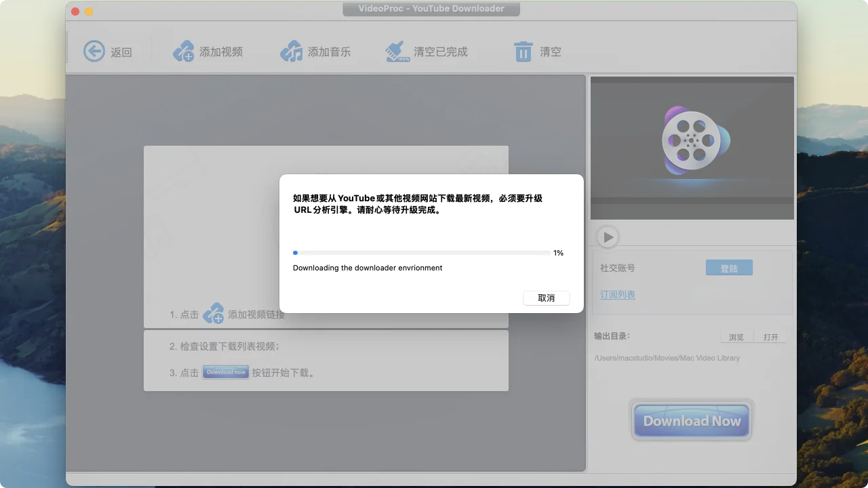Click the 清空已完成 broom icon

click(x=397, y=51)
